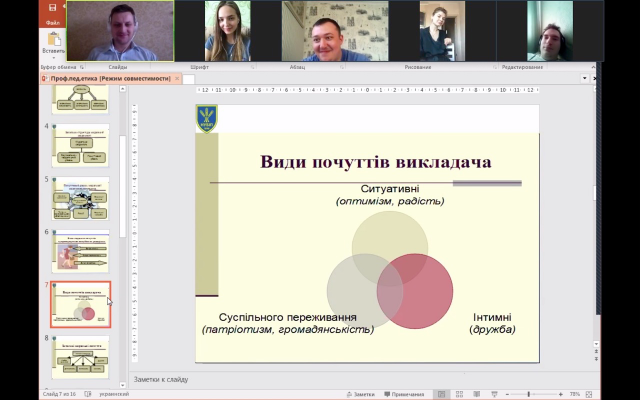
Task: Click the Вставить paste clipboard icon
Action: pos(54,39)
